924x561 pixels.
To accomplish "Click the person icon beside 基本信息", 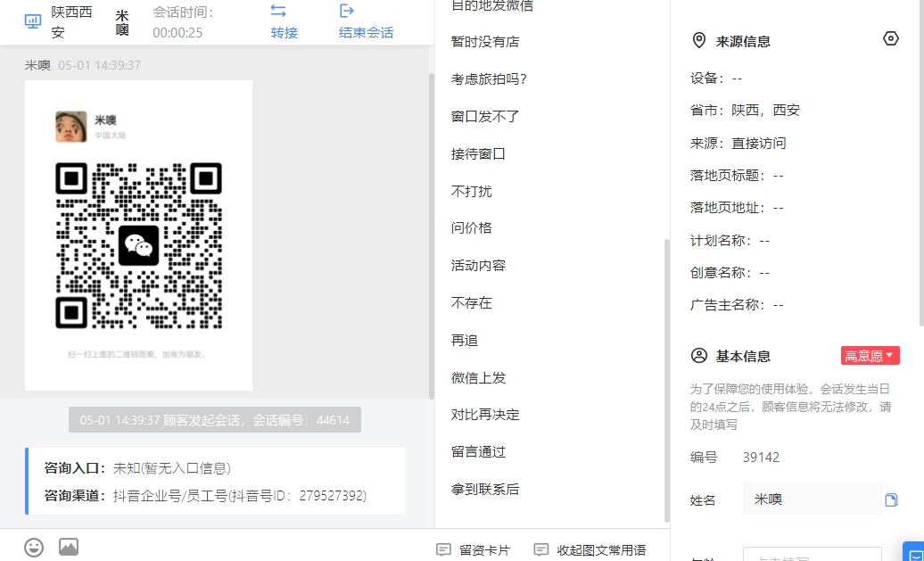I will pyautogui.click(x=699, y=356).
